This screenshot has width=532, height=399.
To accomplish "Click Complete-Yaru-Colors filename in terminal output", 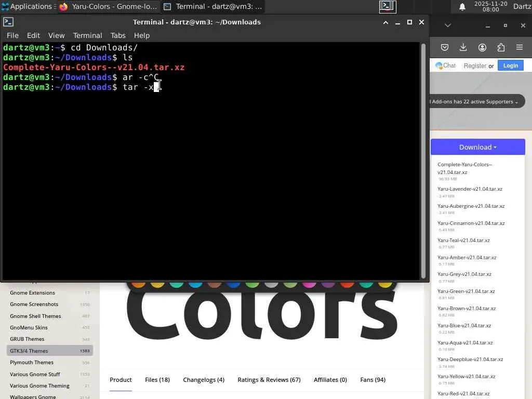I will coord(94,67).
